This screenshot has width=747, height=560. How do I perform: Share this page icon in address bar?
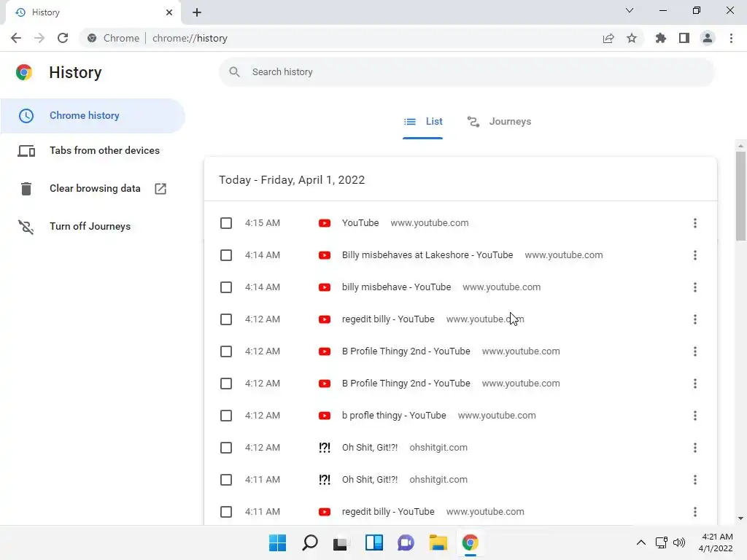click(608, 38)
